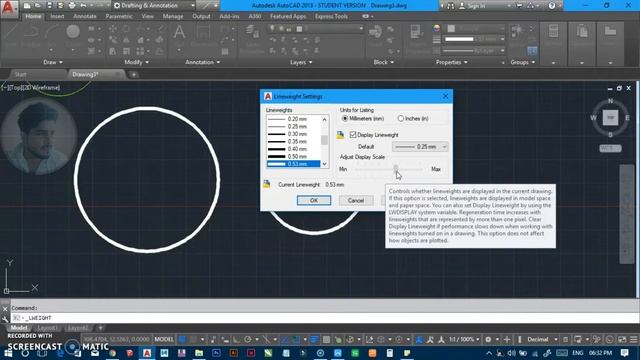Open the Express Tools ribbon tab

(331, 16)
